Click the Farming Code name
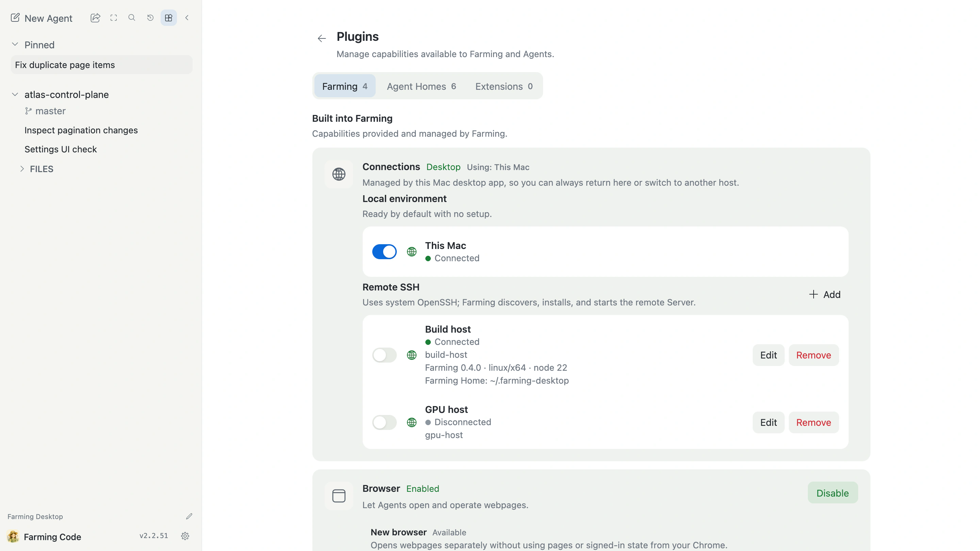Viewport: 980px width, 551px height. pyautogui.click(x=52, y=537)
